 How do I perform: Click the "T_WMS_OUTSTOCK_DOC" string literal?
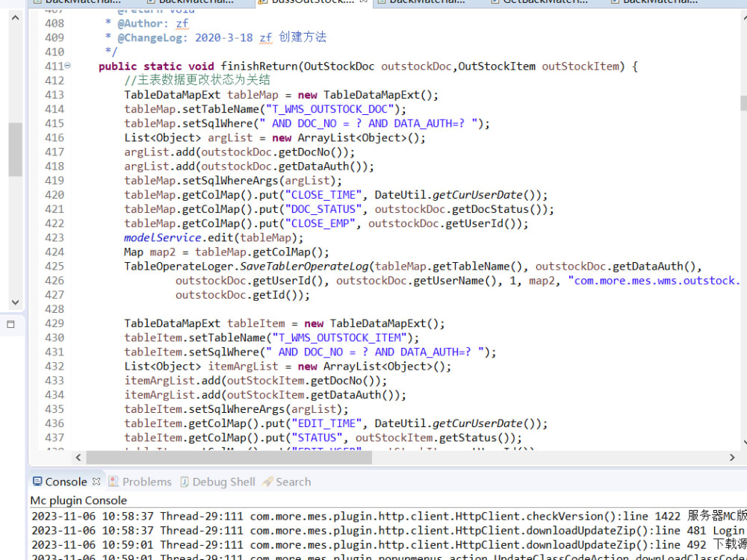coord(329,109)
